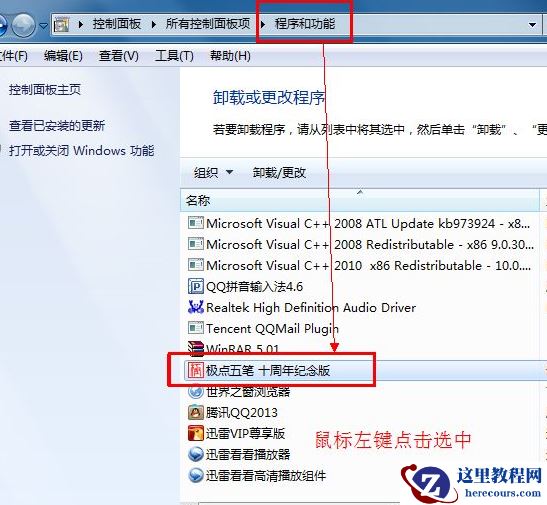Open the 查看(V) menu

[x=119, y=56]
